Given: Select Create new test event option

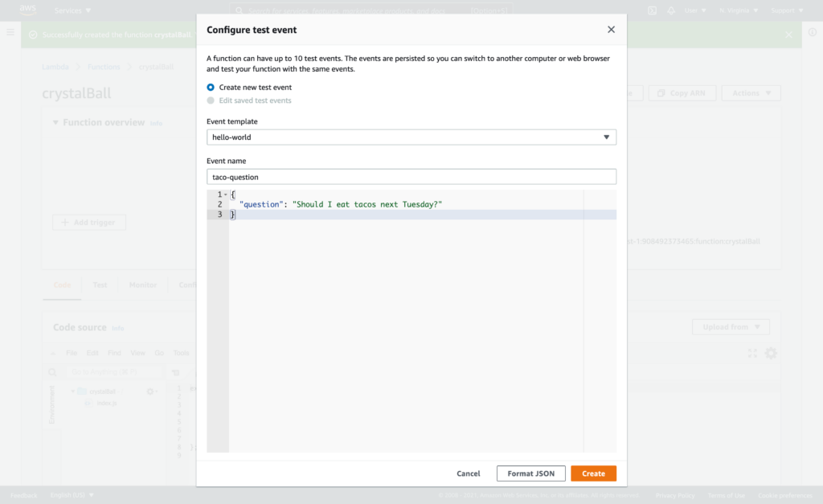Looking at the screenshot, I should (x=211, y=87).
